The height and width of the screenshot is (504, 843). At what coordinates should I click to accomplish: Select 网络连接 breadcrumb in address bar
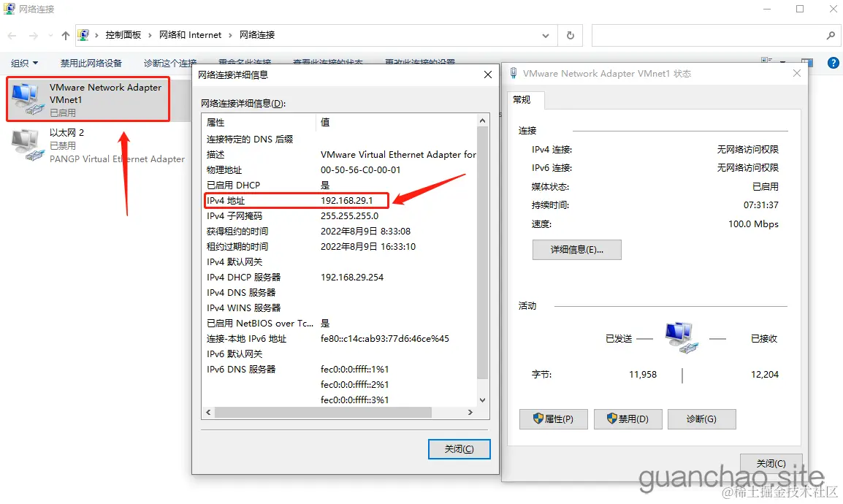[257, 35]
